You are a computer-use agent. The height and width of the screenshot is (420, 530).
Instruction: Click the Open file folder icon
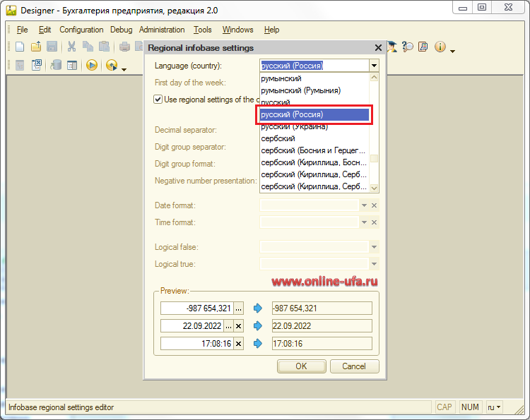pos(36,47)
